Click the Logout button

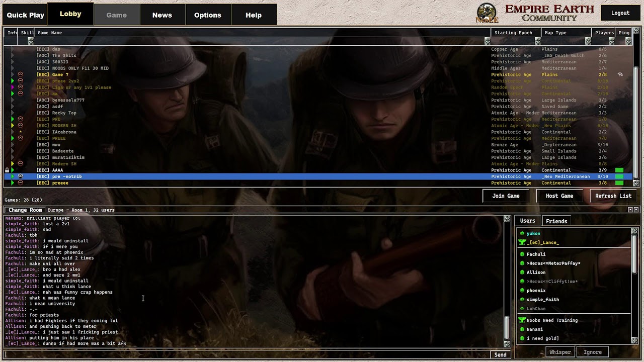click(620, 13)
